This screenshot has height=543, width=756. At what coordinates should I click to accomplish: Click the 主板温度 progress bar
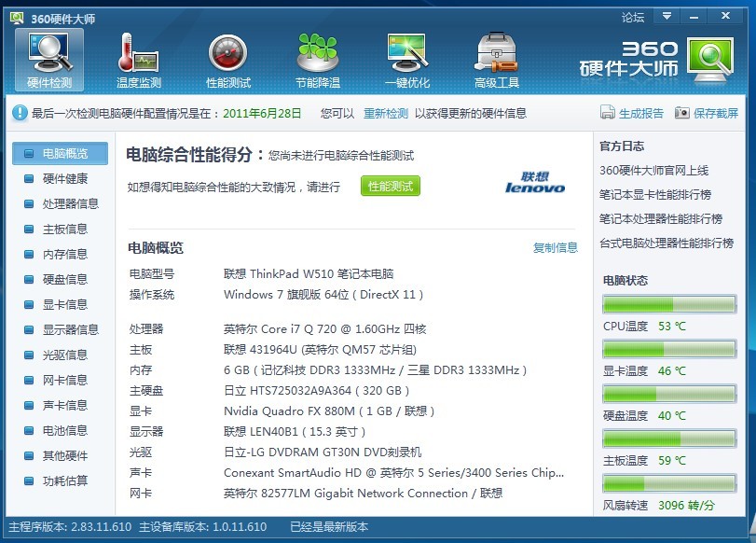coord(669,439)
